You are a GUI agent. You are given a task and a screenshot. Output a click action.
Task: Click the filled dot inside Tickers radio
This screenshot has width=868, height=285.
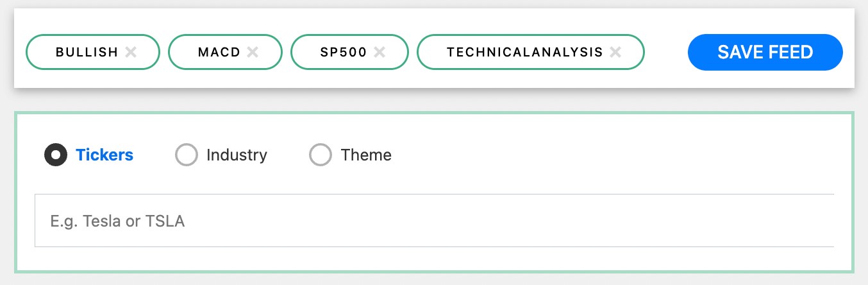56,155
